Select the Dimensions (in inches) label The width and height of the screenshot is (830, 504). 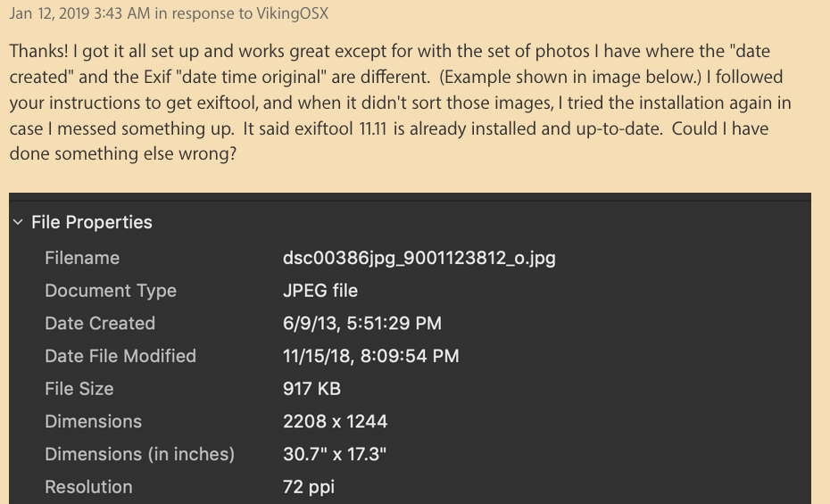[x=140, y=454]
